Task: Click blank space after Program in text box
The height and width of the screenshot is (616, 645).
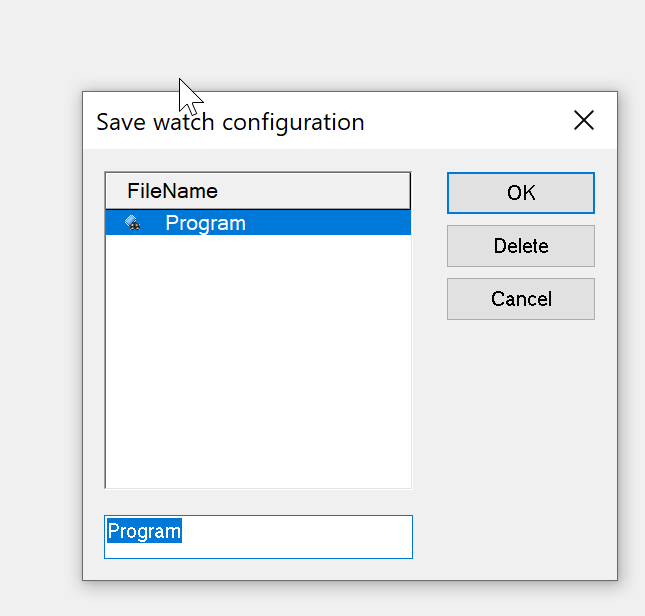Action: (296, 537)
